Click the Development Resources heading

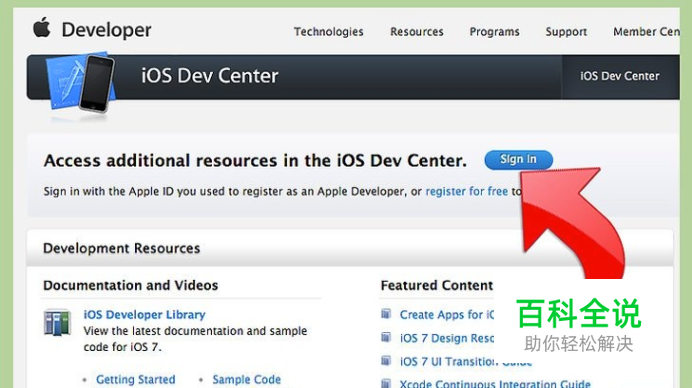121,249
